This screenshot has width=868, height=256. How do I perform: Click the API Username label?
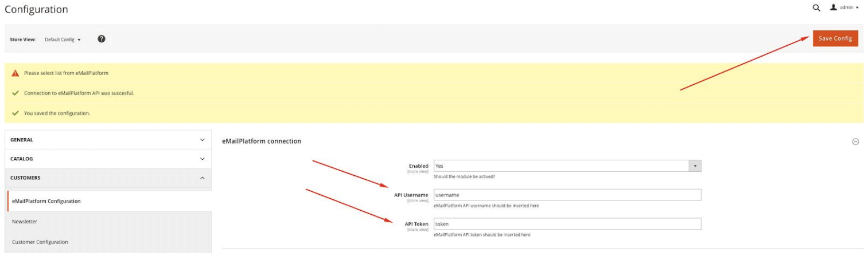[411, 195]
